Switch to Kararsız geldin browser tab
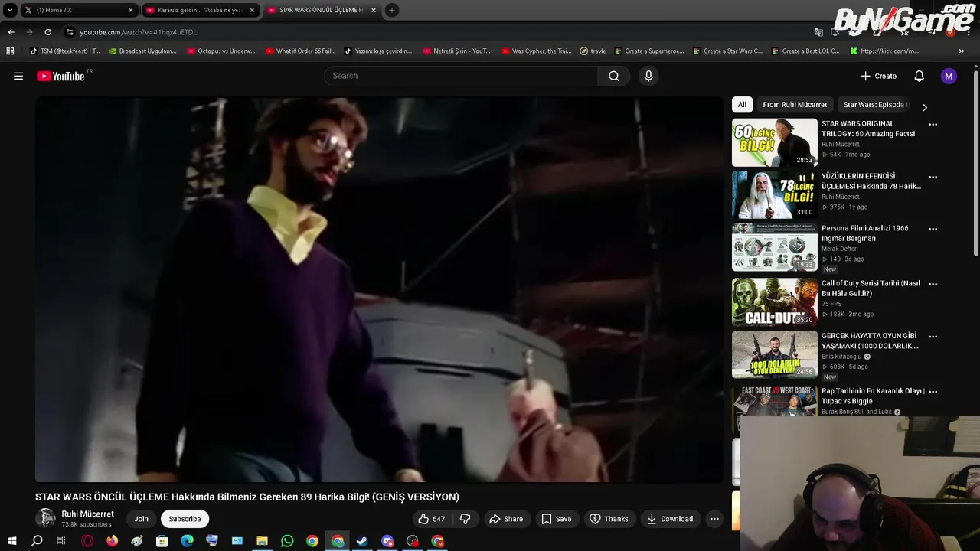This screenshot has width=980, height=551. 199,10
